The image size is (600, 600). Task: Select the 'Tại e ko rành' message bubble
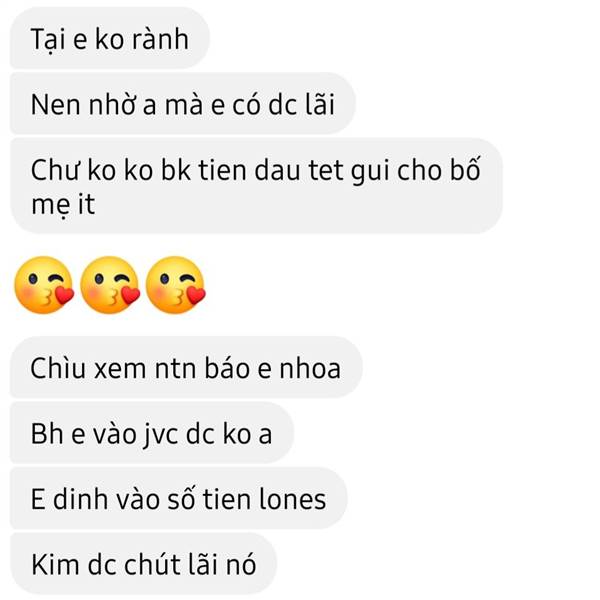coord(110,38)
